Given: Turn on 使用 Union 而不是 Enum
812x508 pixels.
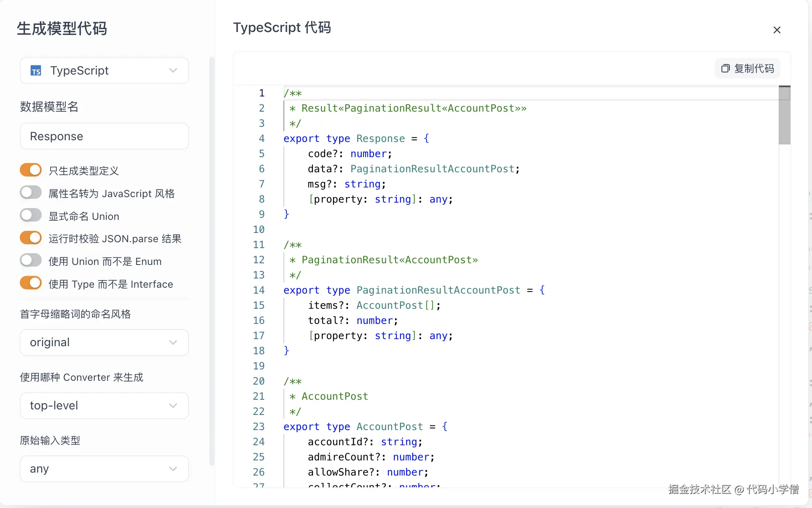Looking at the screenshot, I should 31,261.
